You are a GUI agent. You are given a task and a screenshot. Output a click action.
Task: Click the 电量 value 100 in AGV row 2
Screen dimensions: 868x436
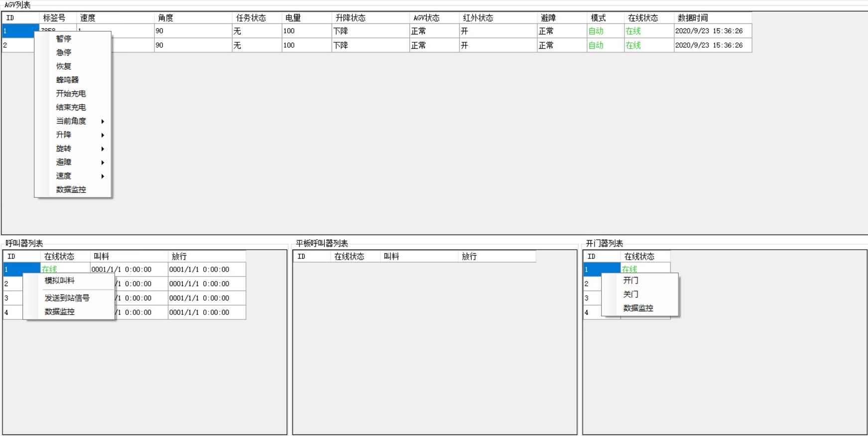(307, 45)
